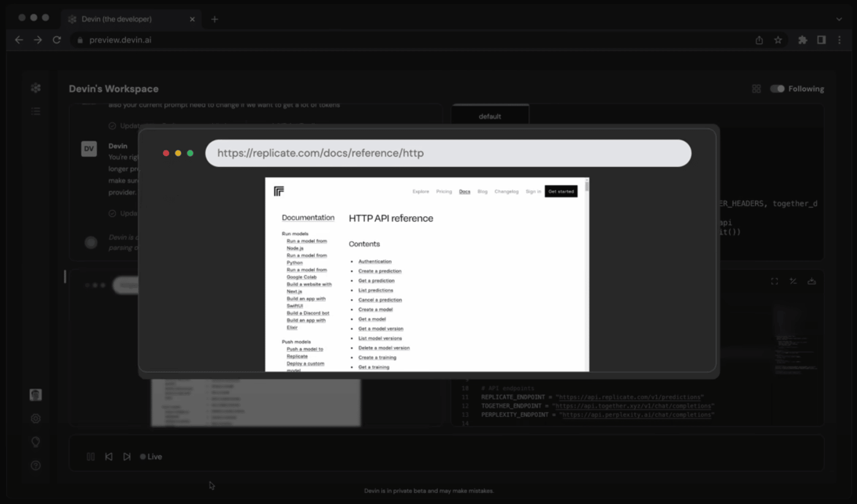Toggle the browser side panel icon

(x=821, y=40)
